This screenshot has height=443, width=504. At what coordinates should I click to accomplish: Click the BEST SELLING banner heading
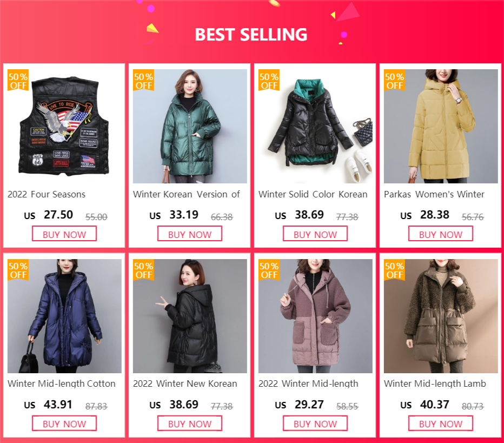(x=251, y=35)
